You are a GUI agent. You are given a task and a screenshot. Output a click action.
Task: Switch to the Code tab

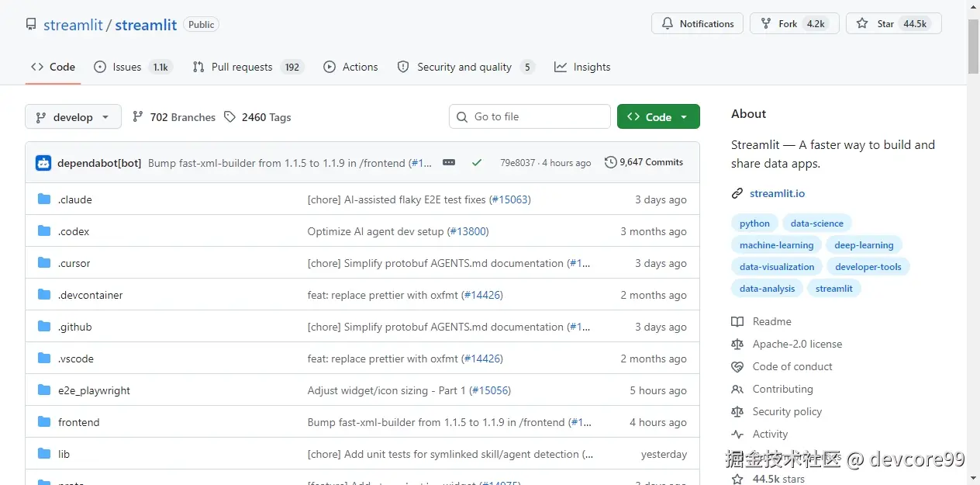point(53,67)
